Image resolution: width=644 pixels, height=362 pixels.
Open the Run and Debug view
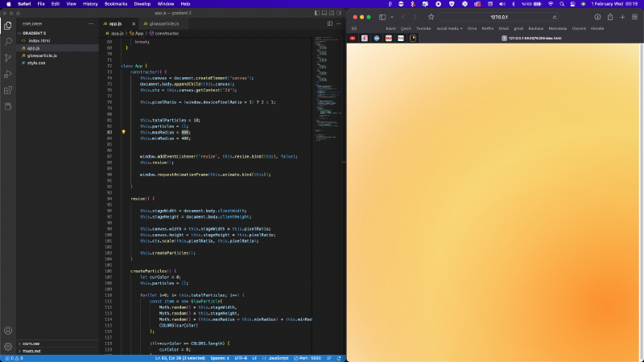coord(8,74)
